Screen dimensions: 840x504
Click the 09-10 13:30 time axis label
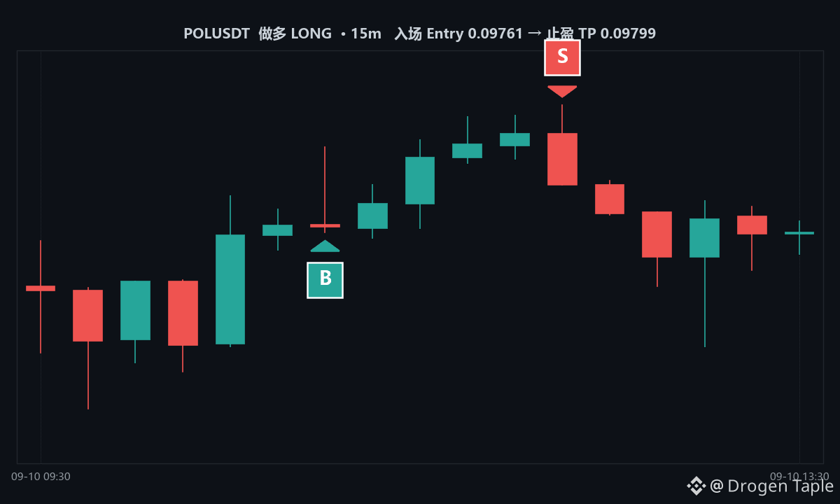coord(799,477)
